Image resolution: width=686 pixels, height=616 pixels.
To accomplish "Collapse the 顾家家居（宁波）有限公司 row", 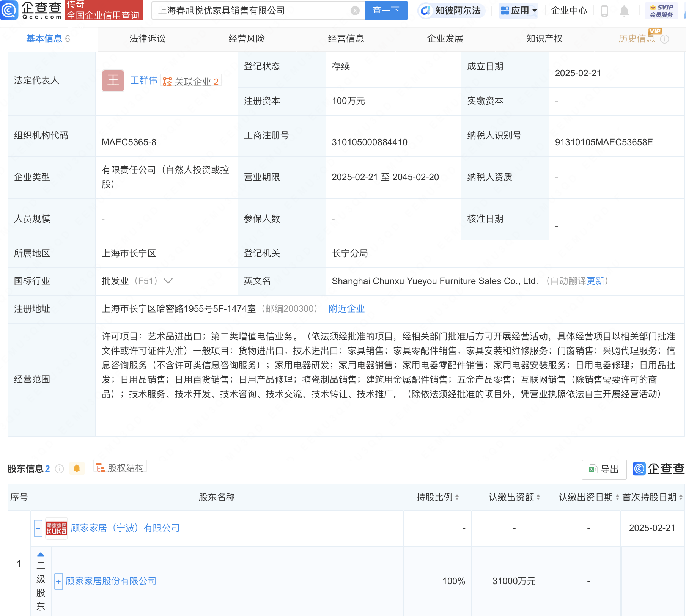I will pos(38,528).
